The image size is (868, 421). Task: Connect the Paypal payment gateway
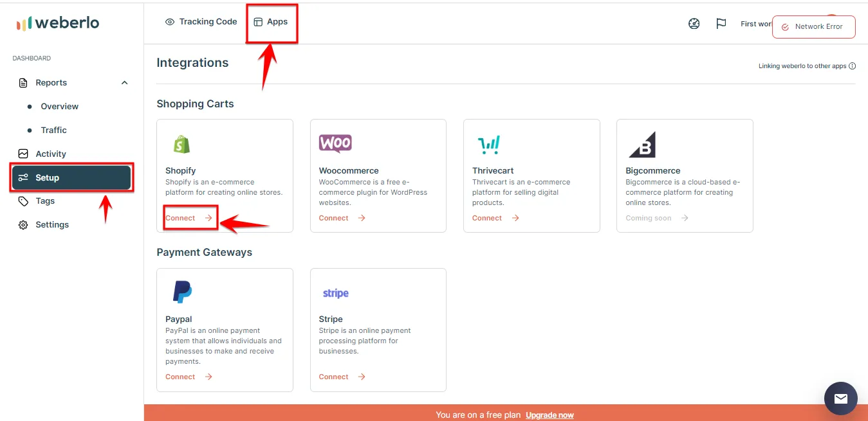[189, 377]
